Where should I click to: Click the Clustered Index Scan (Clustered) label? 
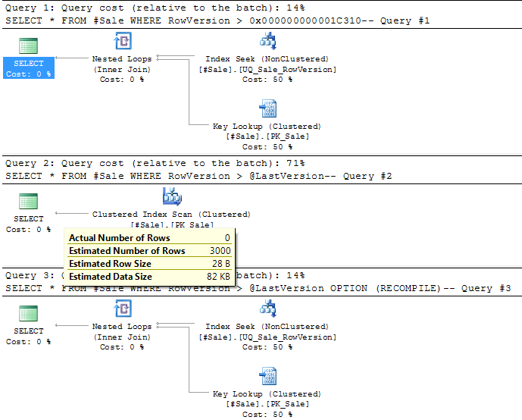[171, 214]
